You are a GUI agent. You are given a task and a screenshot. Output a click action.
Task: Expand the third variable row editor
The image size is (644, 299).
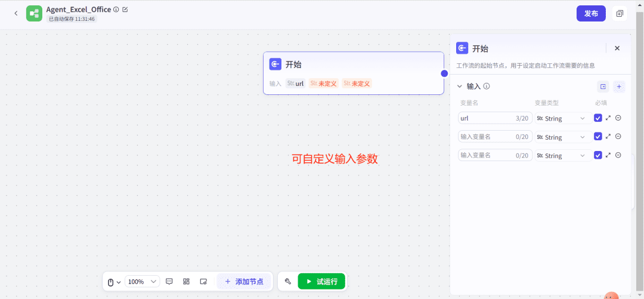[608, 155]
